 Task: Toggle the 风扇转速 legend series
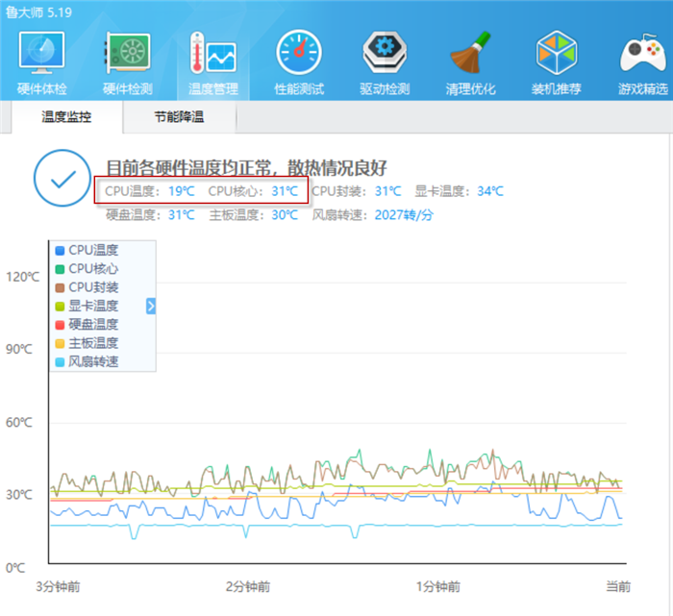(x=87, y=361)
